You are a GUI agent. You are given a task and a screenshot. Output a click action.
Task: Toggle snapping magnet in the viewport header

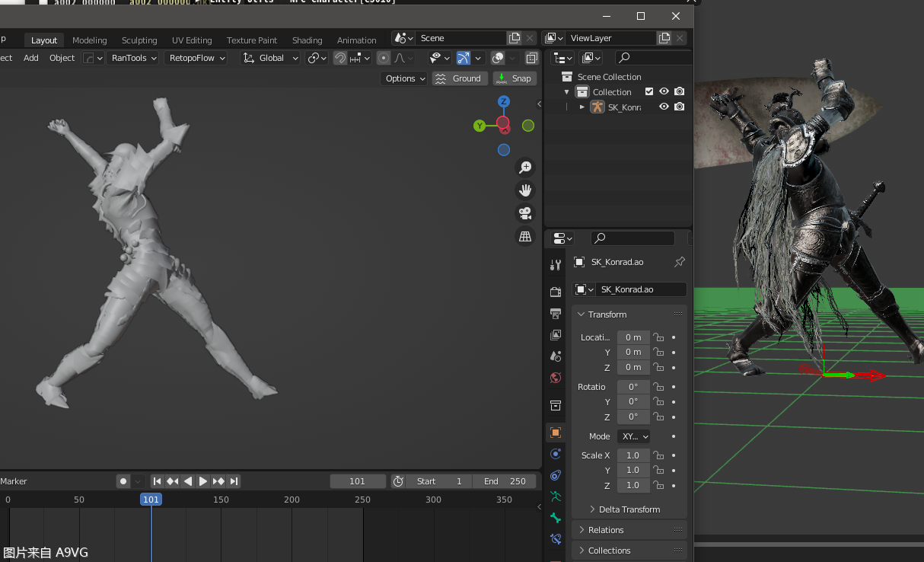tap(340, 58)
